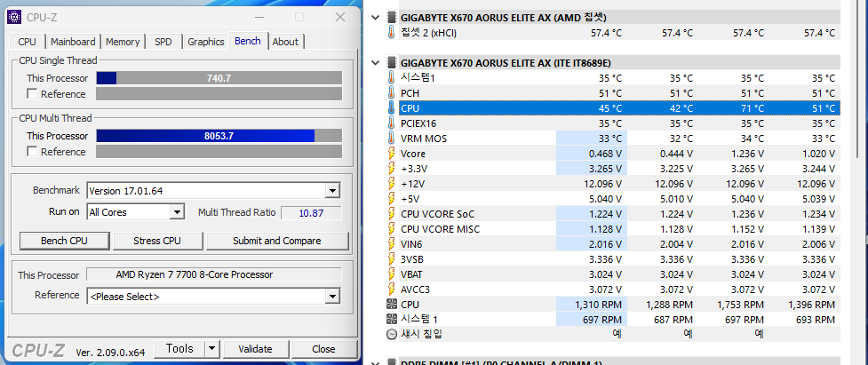The width and height of the screenshot is (868, 365).
Task: Switch to the About tab
Action: pos(286,42)
